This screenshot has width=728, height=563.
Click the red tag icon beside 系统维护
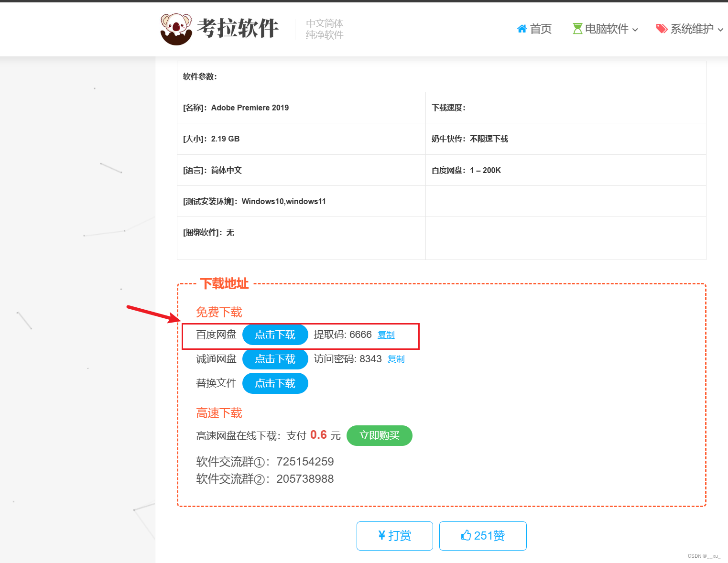click(x=662, y=29)
